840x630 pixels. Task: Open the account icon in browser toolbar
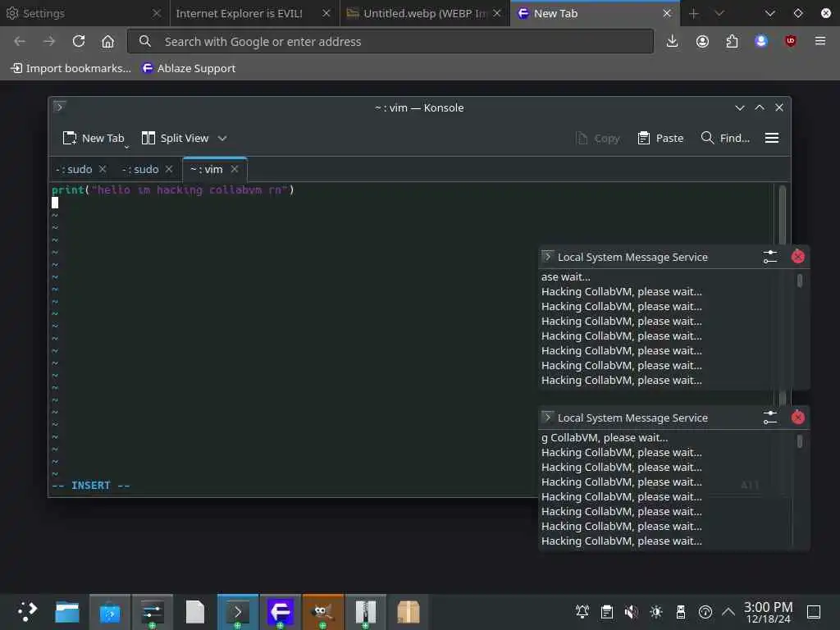[702, 41]
